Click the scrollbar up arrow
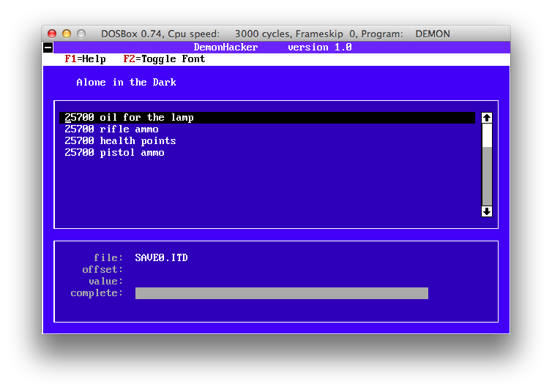The width and height of the screenshot is (552, 392). coord(487,118)
